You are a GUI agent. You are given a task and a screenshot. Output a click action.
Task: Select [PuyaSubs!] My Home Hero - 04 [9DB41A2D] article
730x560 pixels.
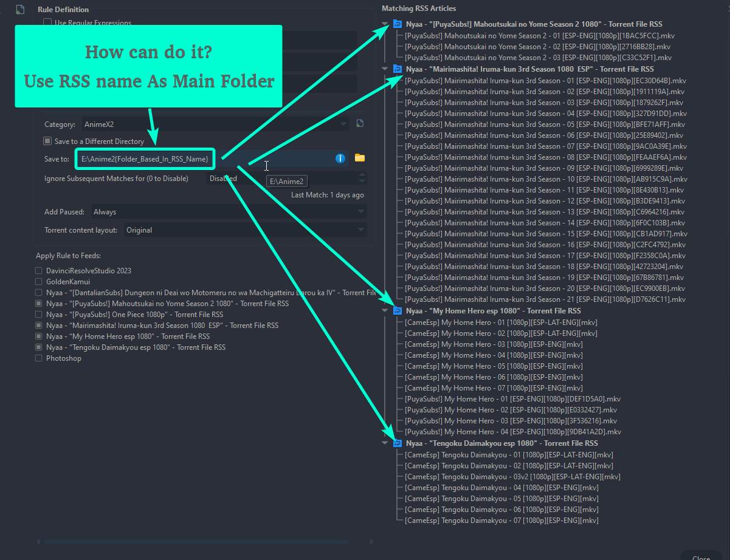(x=512, y=432)
